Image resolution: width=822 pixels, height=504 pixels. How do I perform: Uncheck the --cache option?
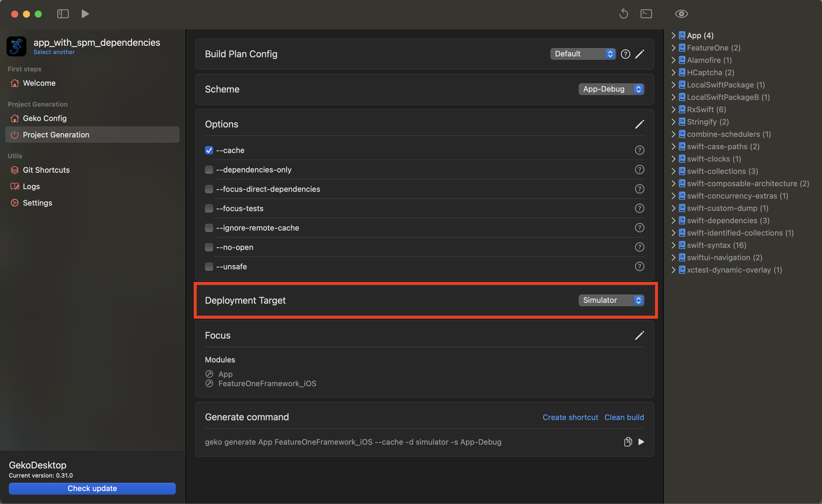click(209, 150)
